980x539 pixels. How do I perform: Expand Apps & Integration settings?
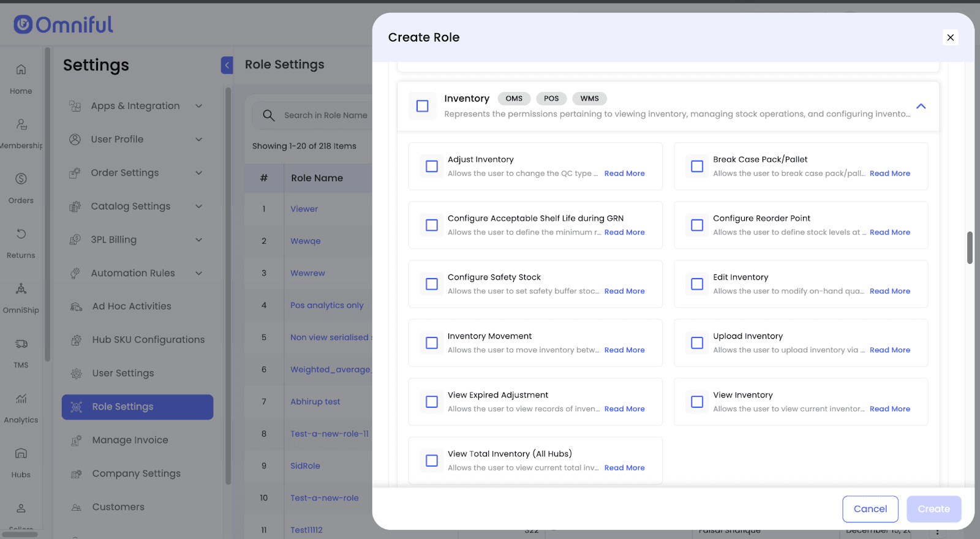pos(198,106)
